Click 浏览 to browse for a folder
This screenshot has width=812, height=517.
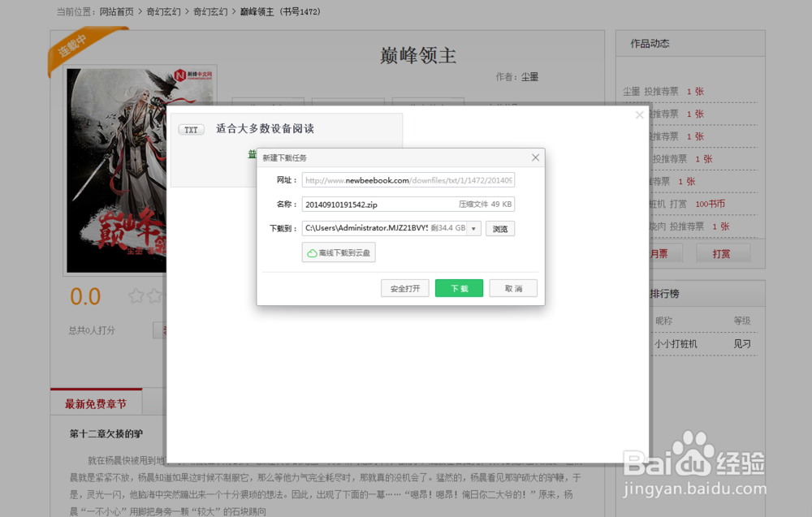pos(500,229)
